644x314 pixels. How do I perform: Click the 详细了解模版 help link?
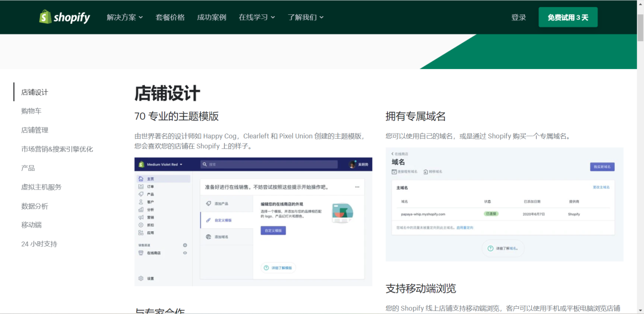pos(278,268)
